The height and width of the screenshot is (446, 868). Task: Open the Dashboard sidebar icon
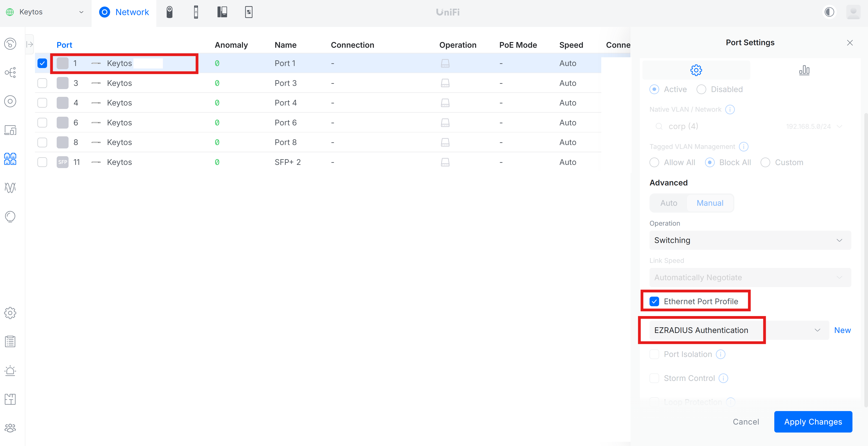point(10,44)
